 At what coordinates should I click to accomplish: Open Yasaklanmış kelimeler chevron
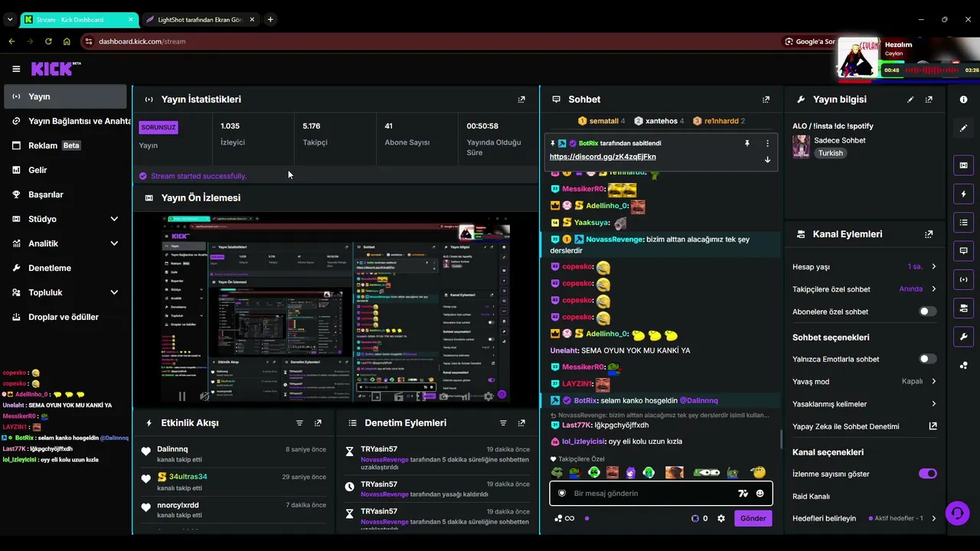click(933, 404)
